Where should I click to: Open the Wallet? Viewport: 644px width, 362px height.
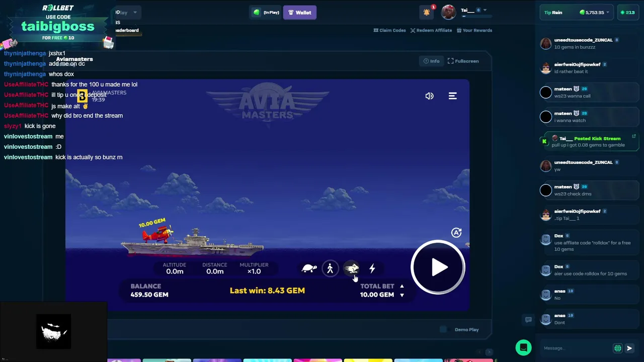299,13
